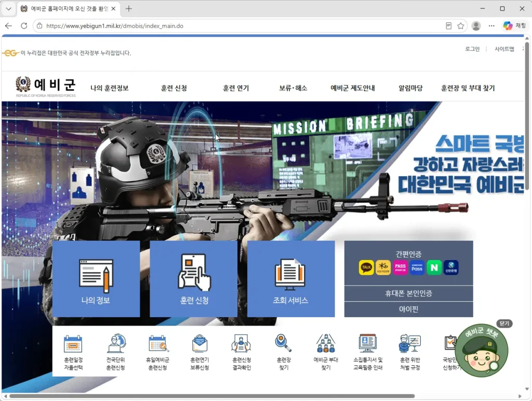Open 훈련장 찾기 shortcut
532x401 pixels.
[x=284, y=352]
